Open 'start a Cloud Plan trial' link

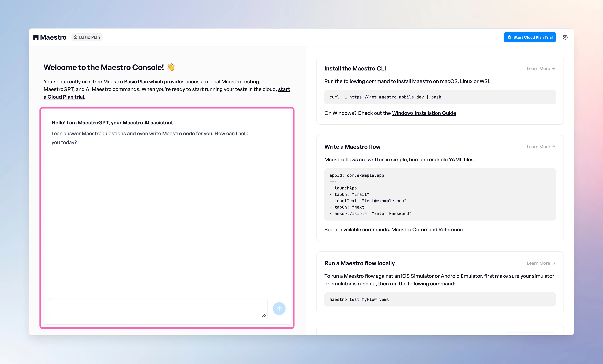[x=64, y=97]
